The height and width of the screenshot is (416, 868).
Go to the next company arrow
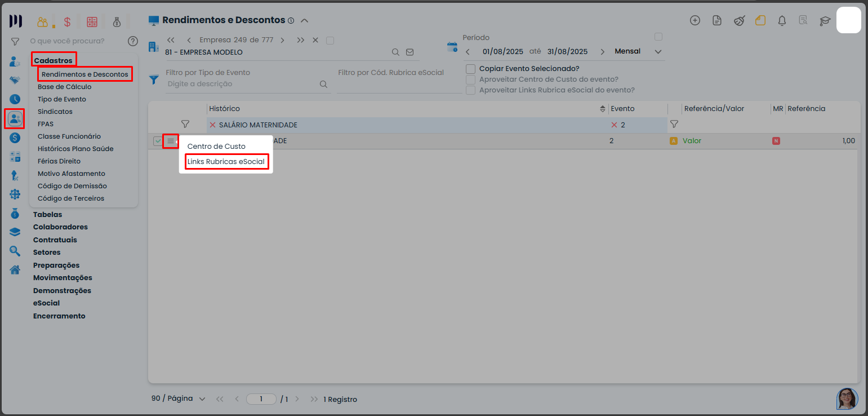point(282,40)
